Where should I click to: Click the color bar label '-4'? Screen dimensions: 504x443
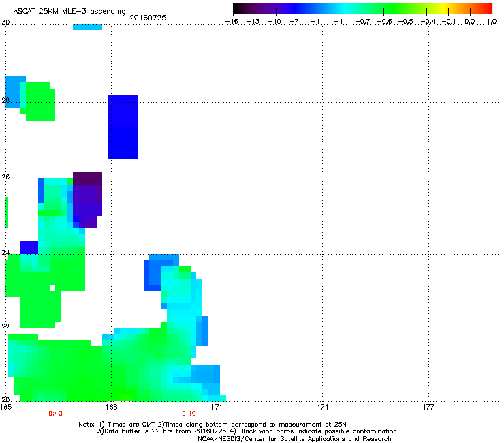coord(316,22)
